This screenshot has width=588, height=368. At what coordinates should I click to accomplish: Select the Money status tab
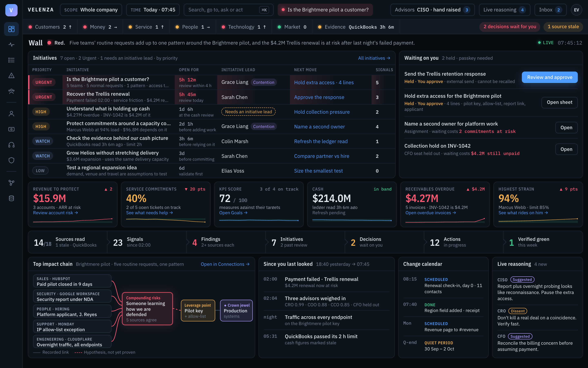pyautogui.click(x=100, y=27)
